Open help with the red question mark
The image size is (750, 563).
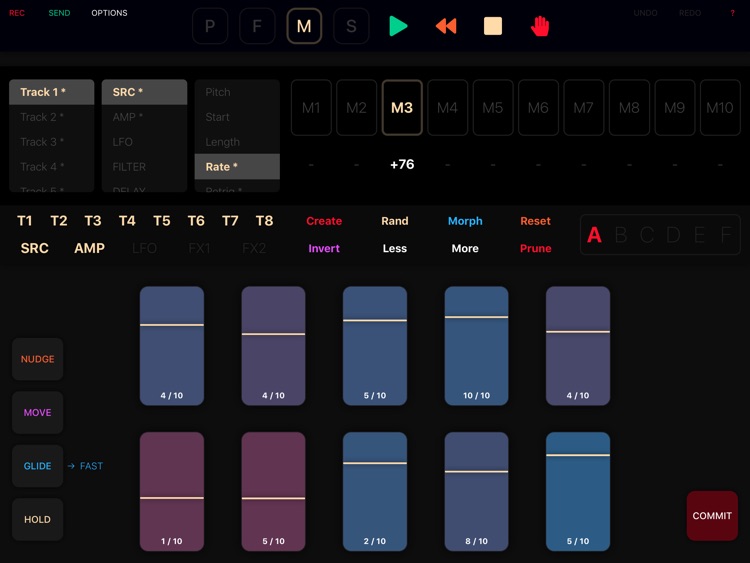tap(732, 13)
